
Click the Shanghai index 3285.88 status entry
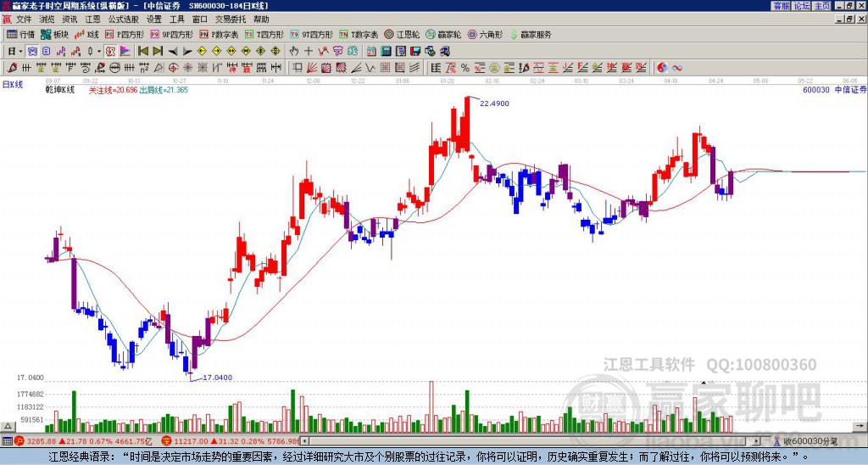(x=83, y=441)
